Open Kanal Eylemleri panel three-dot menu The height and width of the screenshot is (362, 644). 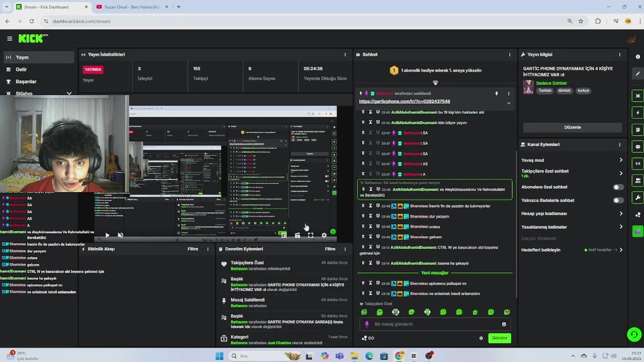tap(620, 144)
